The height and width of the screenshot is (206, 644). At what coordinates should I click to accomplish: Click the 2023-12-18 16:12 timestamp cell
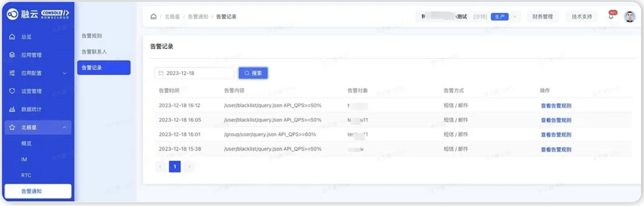(x=179, y=105)
